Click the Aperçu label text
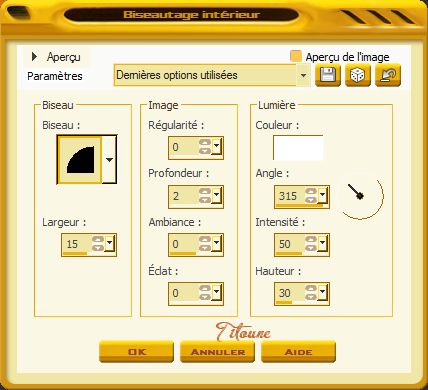The height and width of the screenshot is (390, 428). click(64, 57)
